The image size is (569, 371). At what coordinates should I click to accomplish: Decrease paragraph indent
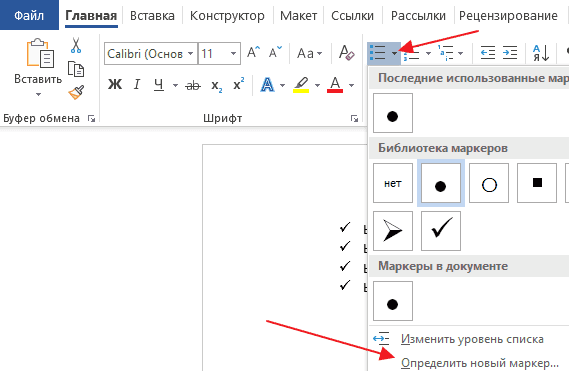coord(488,53)
